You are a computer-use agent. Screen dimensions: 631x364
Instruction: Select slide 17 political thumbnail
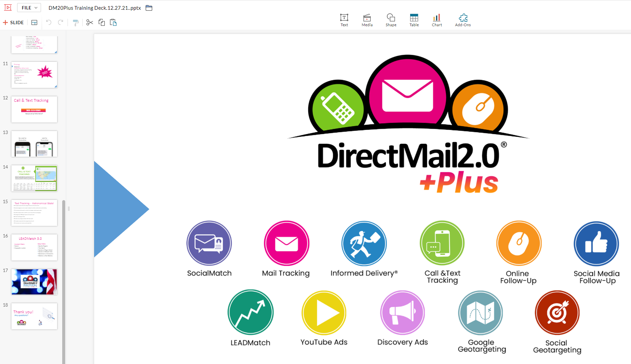tap(34, 282)
